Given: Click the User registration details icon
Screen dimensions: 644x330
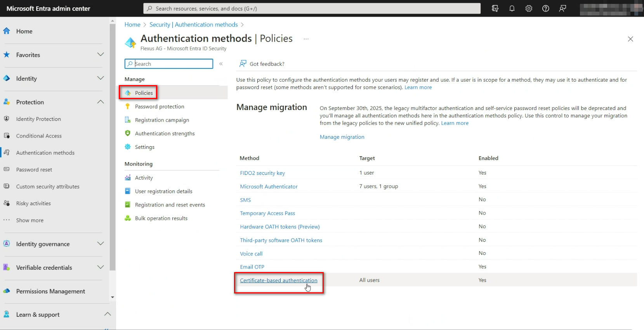Looking at the screenshot, I should [128, 191].
